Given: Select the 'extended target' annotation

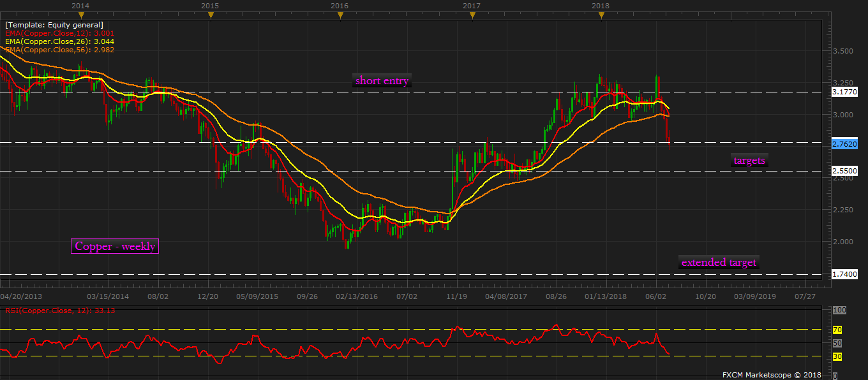Looking at the screenshot, I should pos(719,262).
